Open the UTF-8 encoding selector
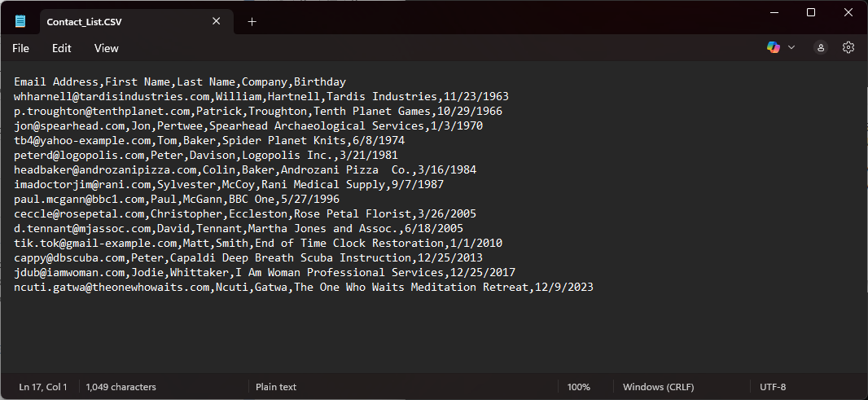The height and width of the screenshot is (400, 868). pyautogui.click(x=772, y=387)
